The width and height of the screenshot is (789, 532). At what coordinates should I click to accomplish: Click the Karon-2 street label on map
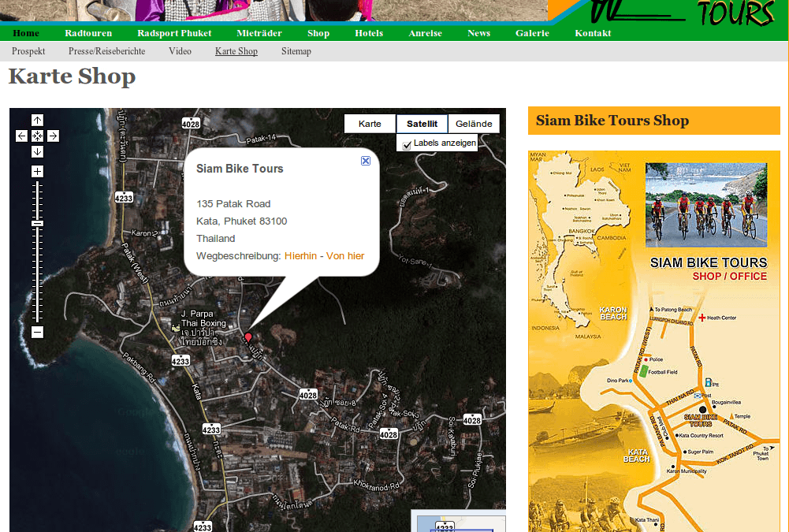pos(144,233)
